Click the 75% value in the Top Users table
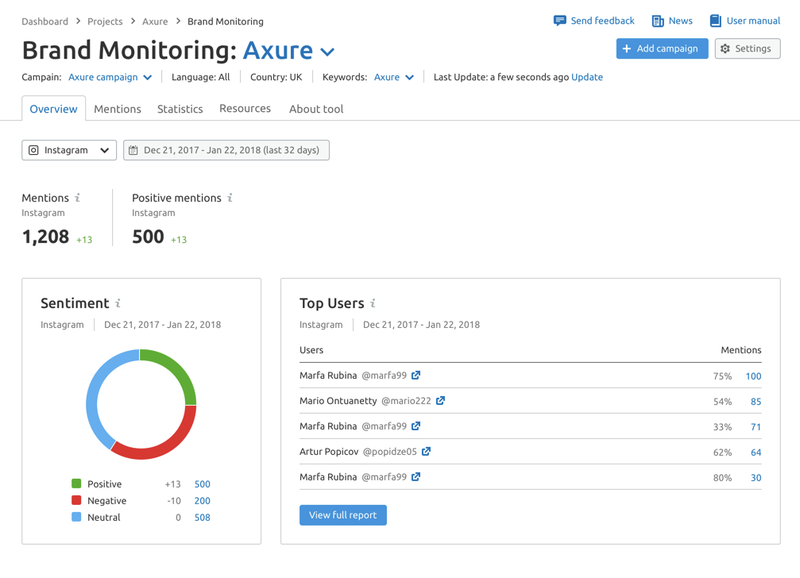Screen dimensions: 800x578 pos(722,376)
